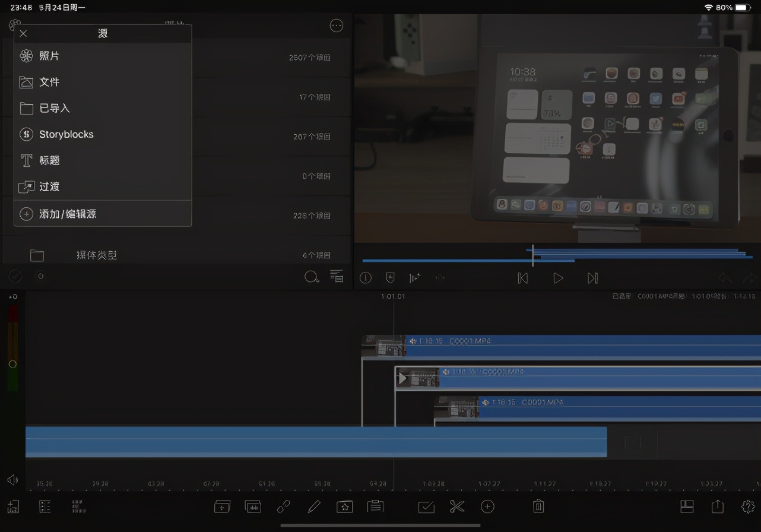This screenshot has height=532, width=761.
Task: Open 已导入 in the source menu
Action: 102,108
